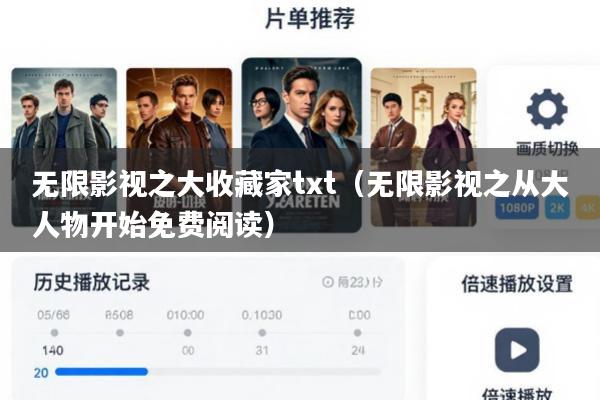This screenshot has height=400, width=600.
Task: Click the 6508 timeline dot
Action: click(120, 333)
